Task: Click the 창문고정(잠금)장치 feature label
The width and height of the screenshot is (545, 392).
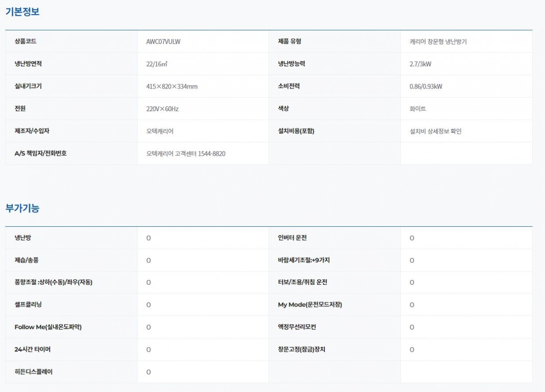Action: click(x=298, y=349)
